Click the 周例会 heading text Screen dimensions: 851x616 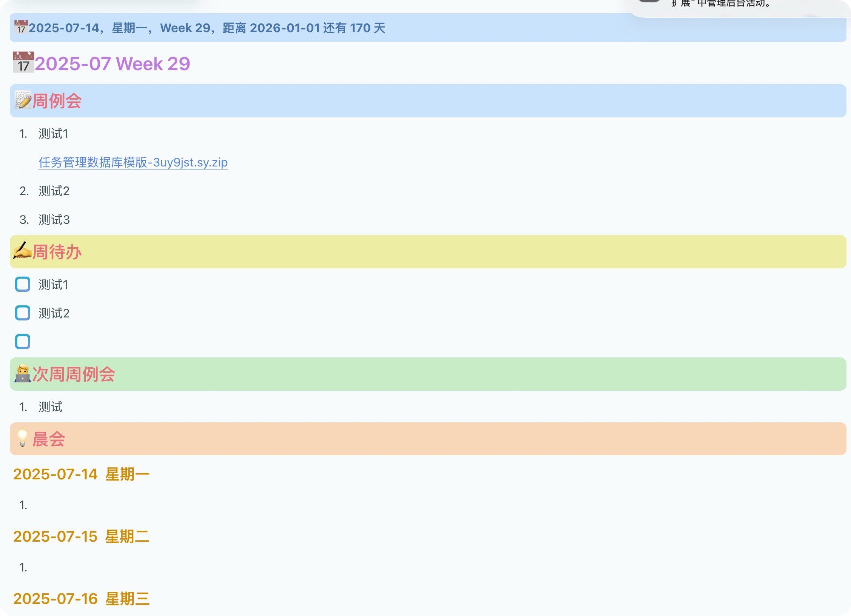pos(57,101)
